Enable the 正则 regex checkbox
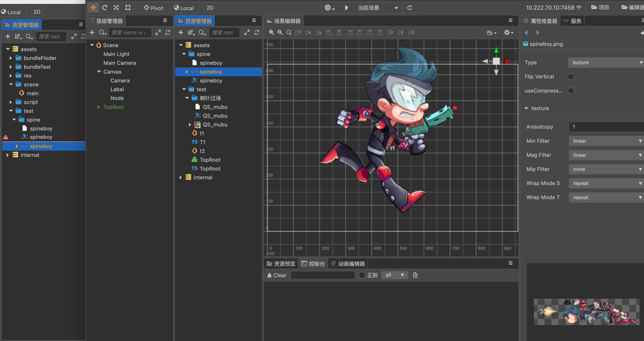Viewport: 644px width, 341px height. click(x=362, y=275)
